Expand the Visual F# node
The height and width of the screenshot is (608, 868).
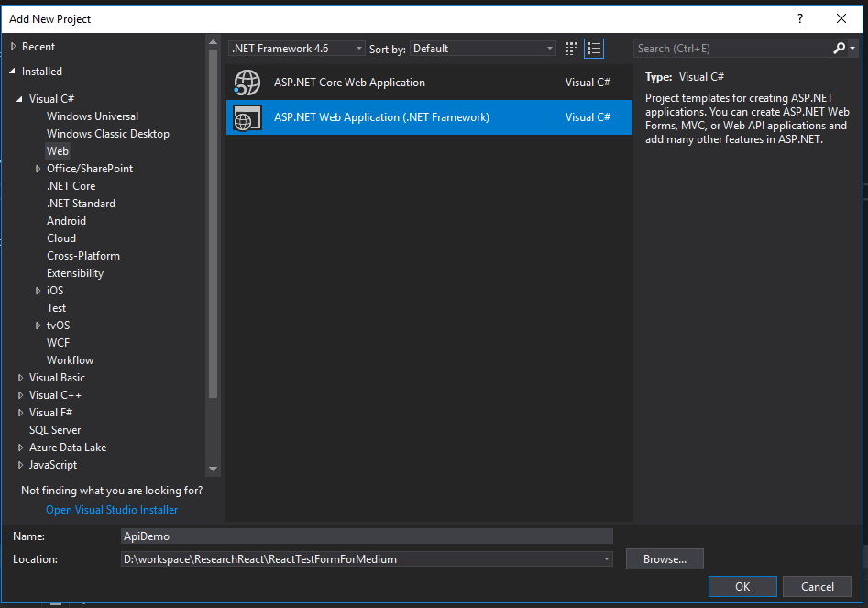click(20, 413)
